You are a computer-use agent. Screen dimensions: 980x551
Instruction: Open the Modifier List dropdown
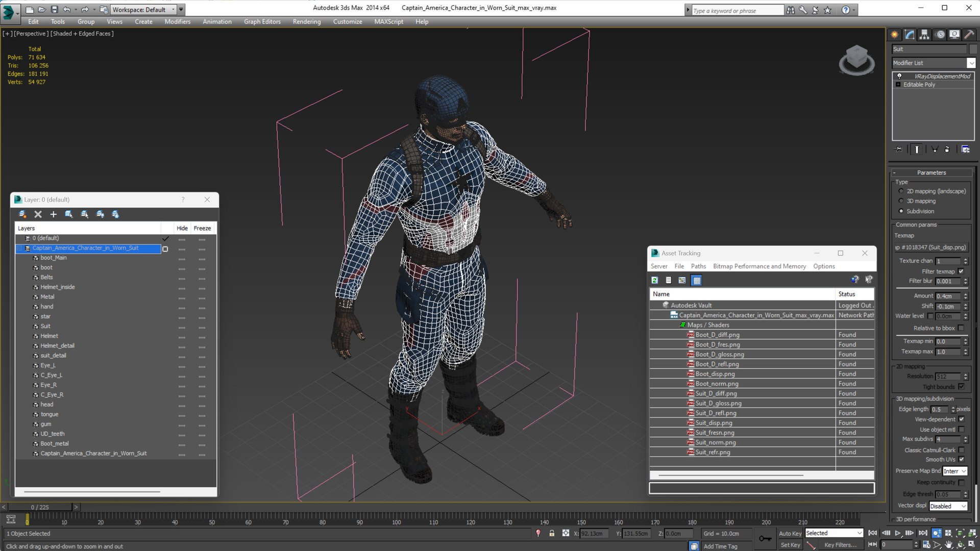click(933, 63)
